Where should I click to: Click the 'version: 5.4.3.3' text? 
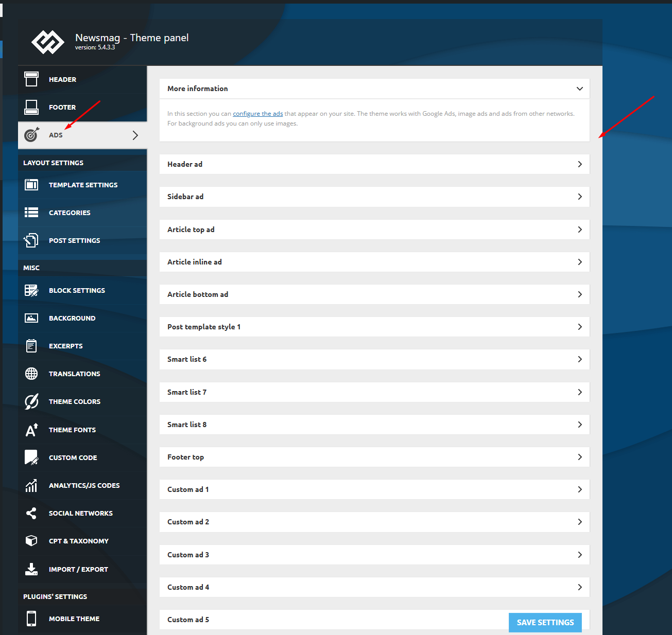[95, 47]
